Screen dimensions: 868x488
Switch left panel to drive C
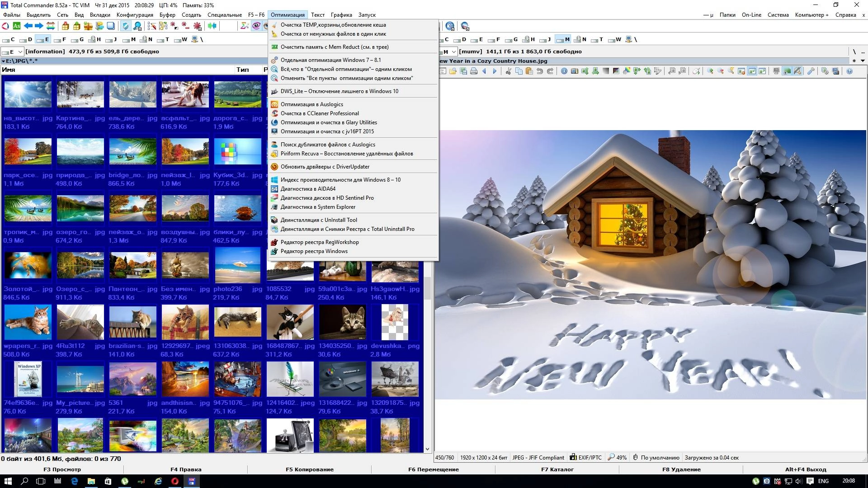(x=9, y=39)
